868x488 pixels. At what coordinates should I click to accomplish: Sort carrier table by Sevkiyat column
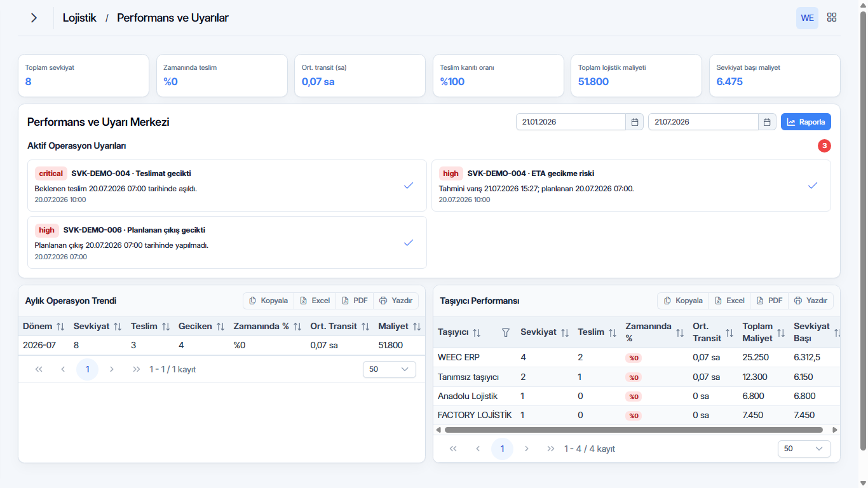click(x=565, y=332)
